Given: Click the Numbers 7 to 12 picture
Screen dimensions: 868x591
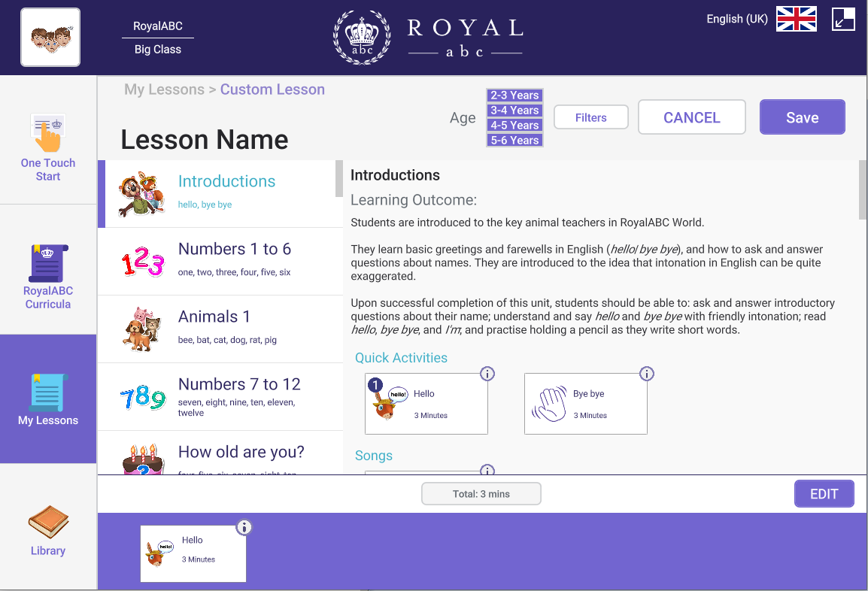Looking at the screenshot, I should [x=142, y=397].
